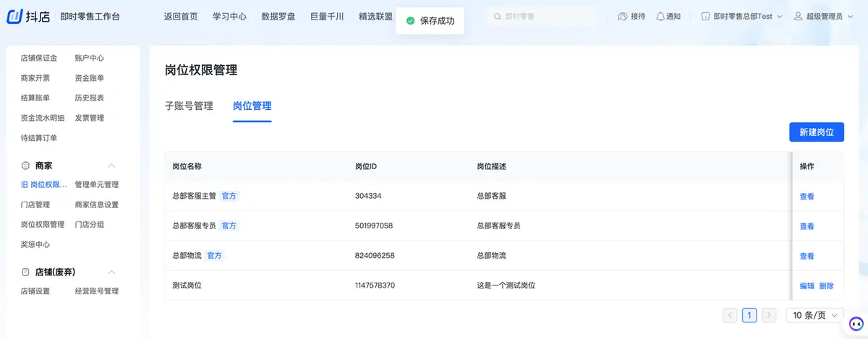This screenshot has width=868, height=339.
Task: Click 编辑 for 测试岗位
Action: coord(807,286)
